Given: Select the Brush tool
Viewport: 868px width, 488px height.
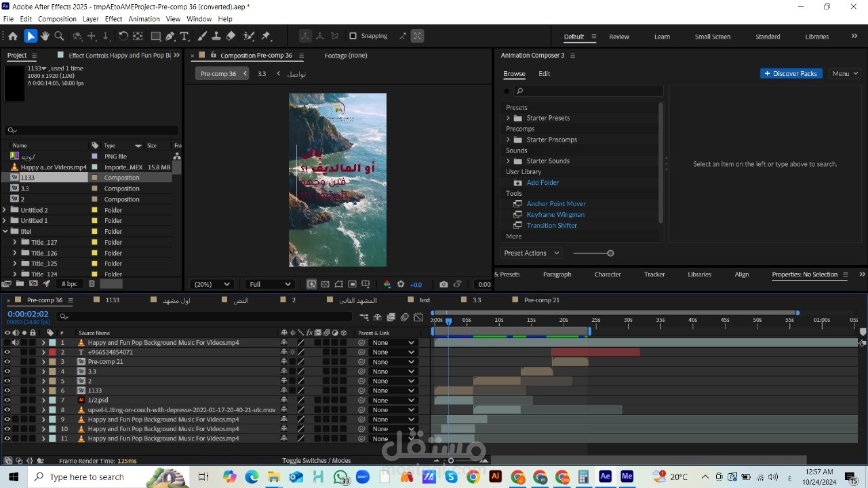Looking at the screenshot, I should click(202, 37).
